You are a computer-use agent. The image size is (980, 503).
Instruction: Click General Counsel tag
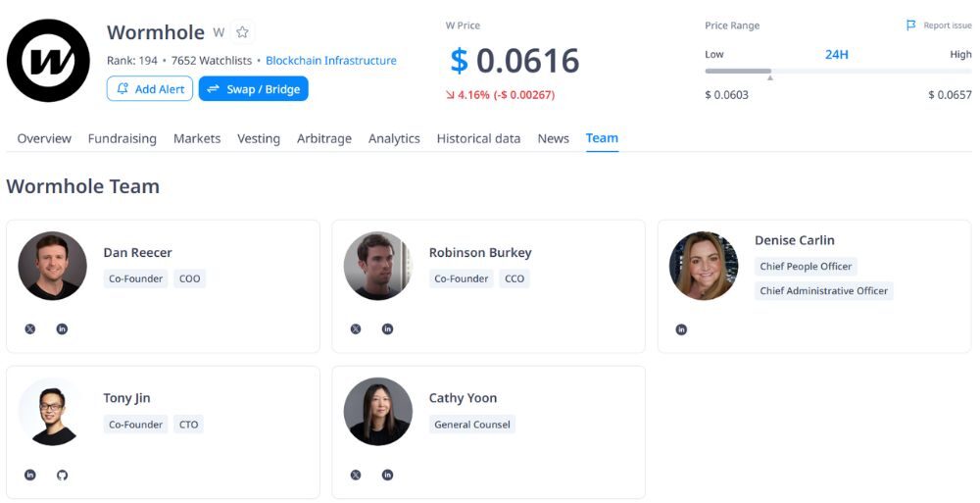(x=472, y=425)
